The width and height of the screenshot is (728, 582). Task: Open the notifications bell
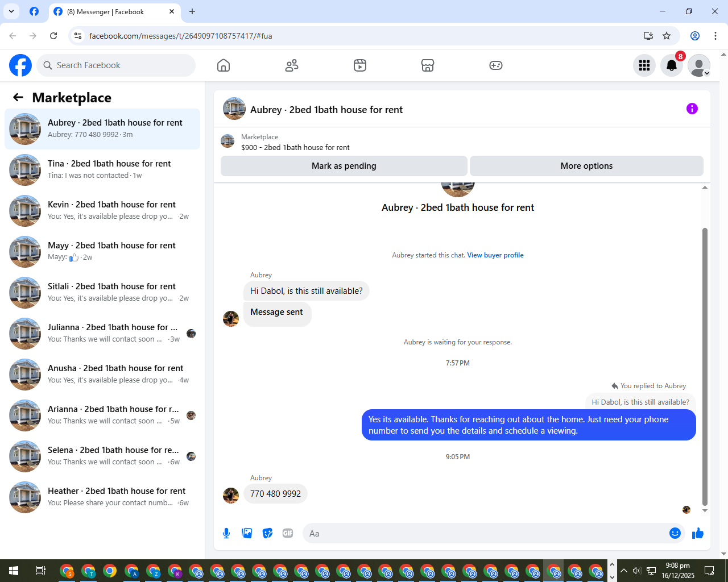[672, 65]
